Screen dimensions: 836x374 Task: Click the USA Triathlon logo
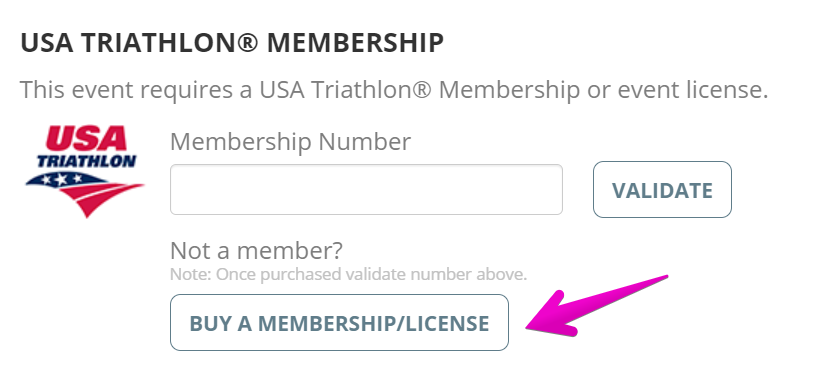85,171
